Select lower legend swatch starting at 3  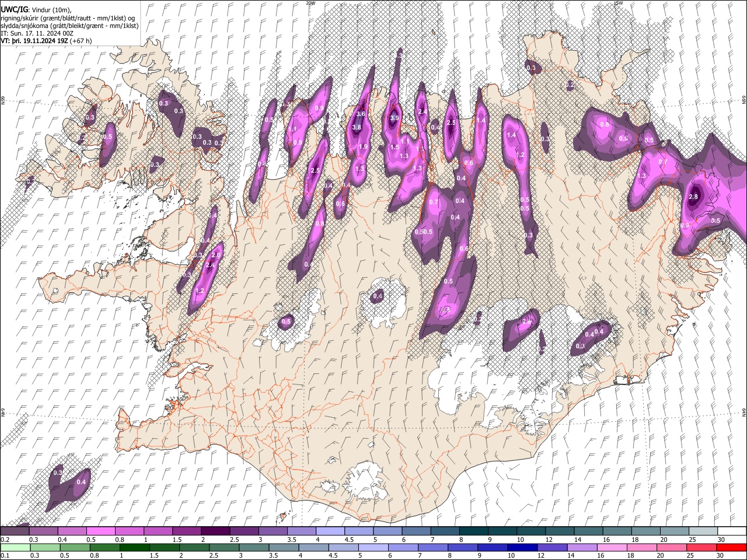tap(254, 548)
